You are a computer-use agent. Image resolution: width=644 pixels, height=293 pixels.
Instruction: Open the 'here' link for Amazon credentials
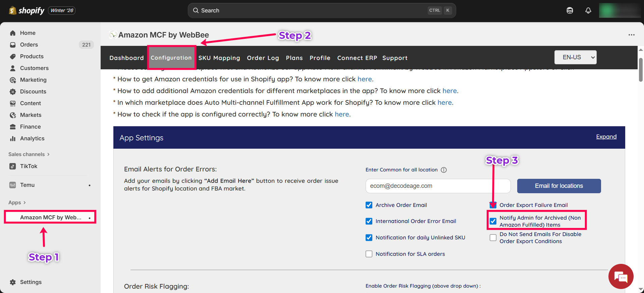(365, 79)
